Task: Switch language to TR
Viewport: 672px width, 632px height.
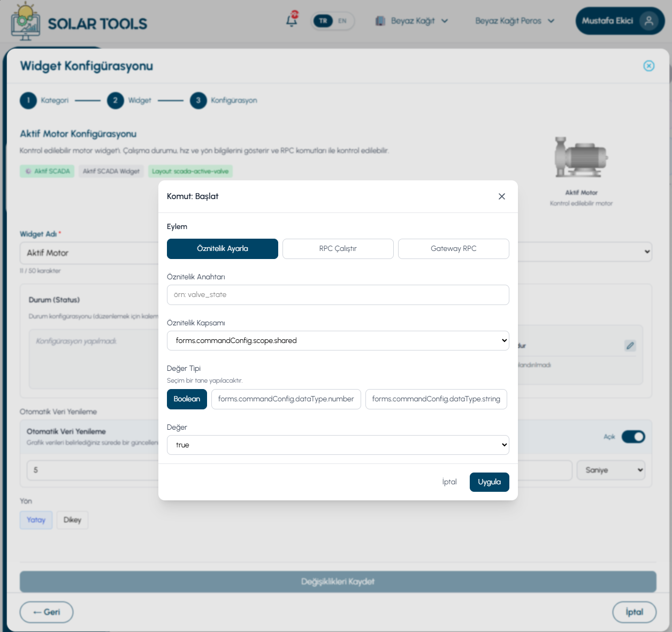Action: tap(323, 21)
